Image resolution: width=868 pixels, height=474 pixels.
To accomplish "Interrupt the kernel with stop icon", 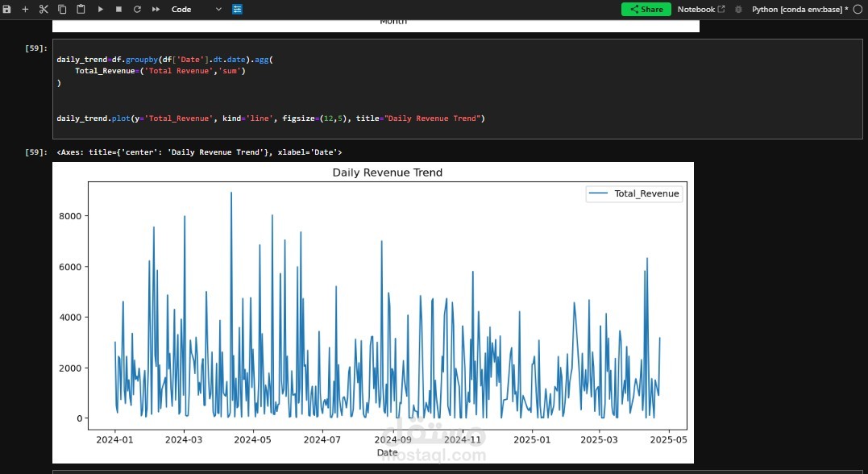I will [x=118, y=10].
